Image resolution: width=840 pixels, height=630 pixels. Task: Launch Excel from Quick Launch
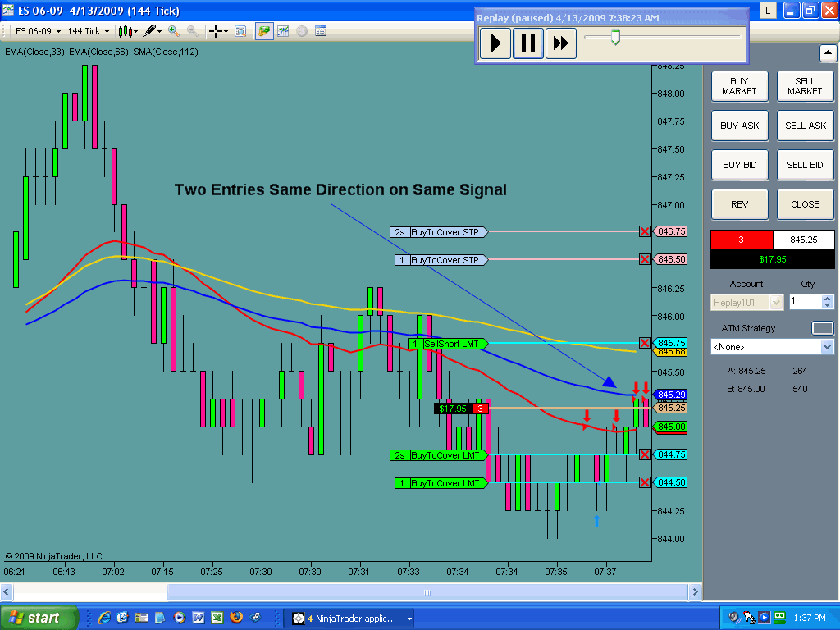tap(217, 618)
